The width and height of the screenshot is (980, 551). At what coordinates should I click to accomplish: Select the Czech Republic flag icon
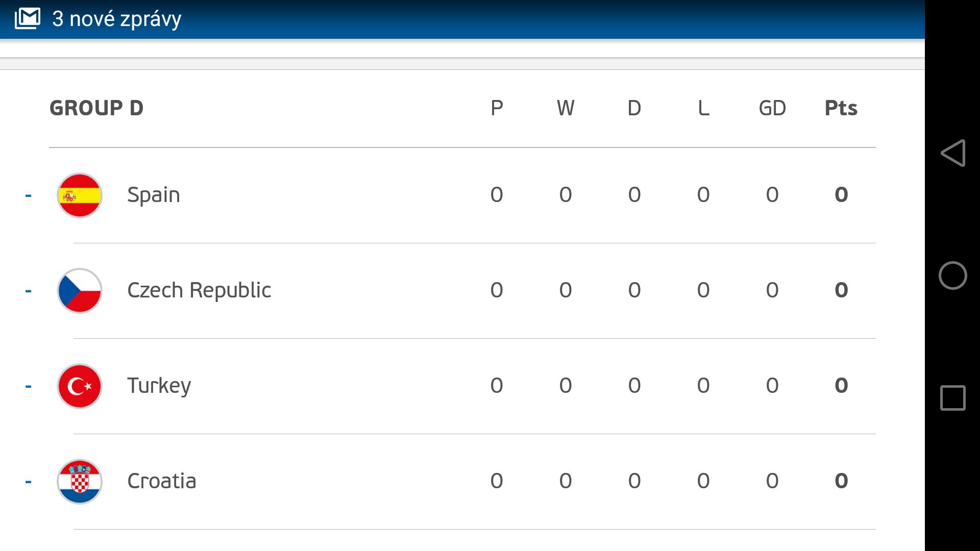(x=79, y=290)
